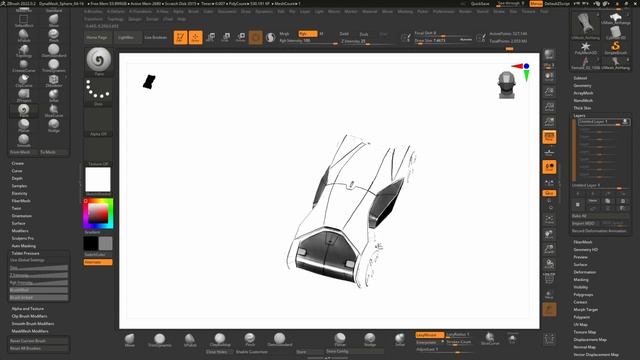The width and height of the screenshot is (640, 360).
Task: Click the current Paint brush thumbnail
Action: click(x=98, y=61)
